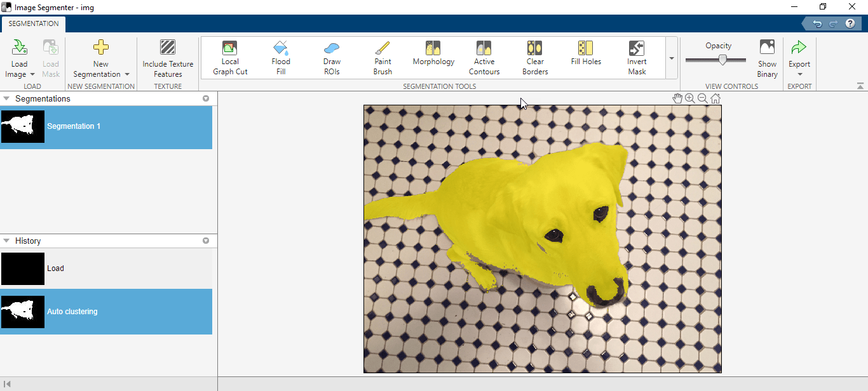Viewport: 868px width, 391px height.
Task: Choose the Flood Fill tool
Action: pos(281,57)
